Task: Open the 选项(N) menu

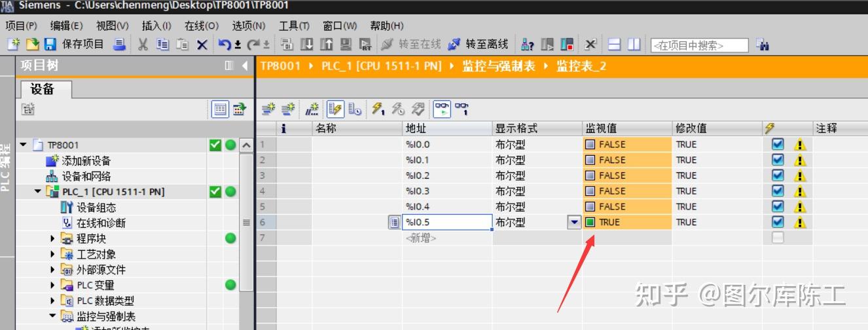Action: tap(248, 26)
